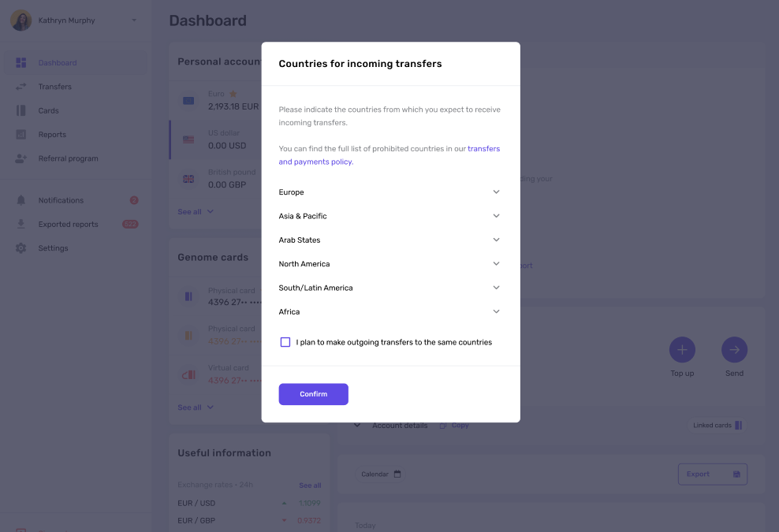
Task: Click the Send arrow icon
Action: (734, 350)
